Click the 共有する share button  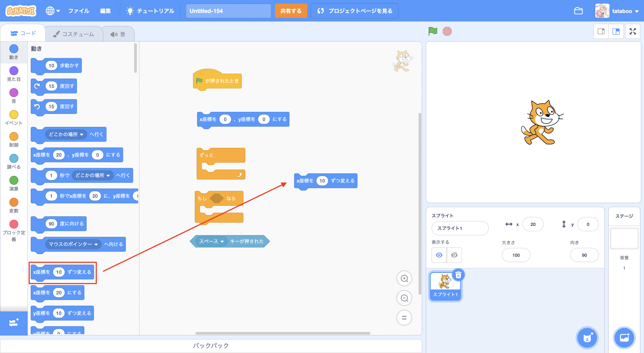pyautogui.click(x=291, y=11)
